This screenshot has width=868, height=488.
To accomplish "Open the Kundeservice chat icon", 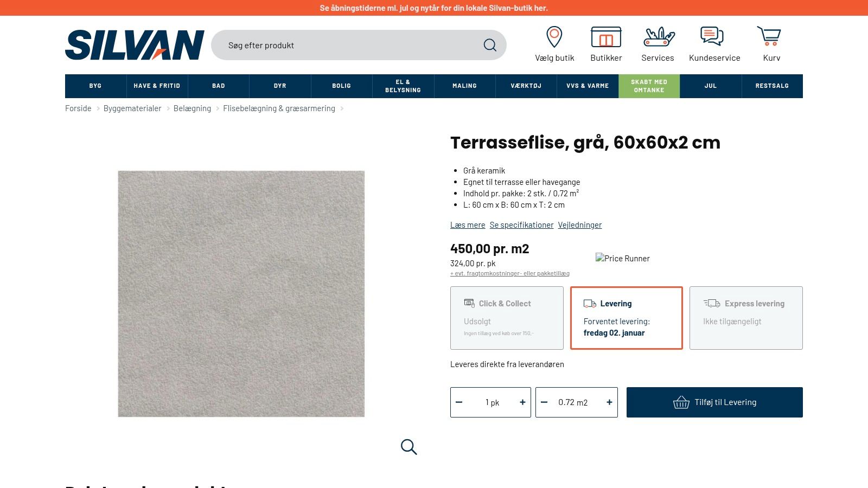I will pos(712,36).
